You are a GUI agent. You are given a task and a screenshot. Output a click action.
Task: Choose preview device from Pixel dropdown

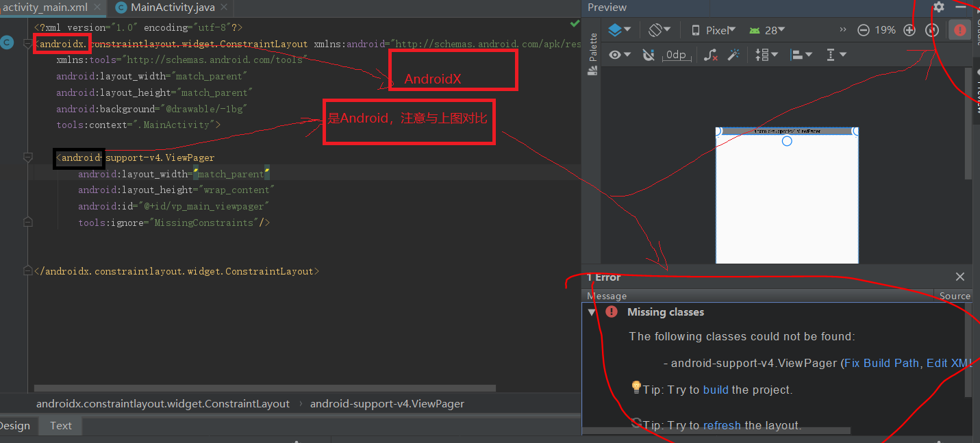pos(714,30)
